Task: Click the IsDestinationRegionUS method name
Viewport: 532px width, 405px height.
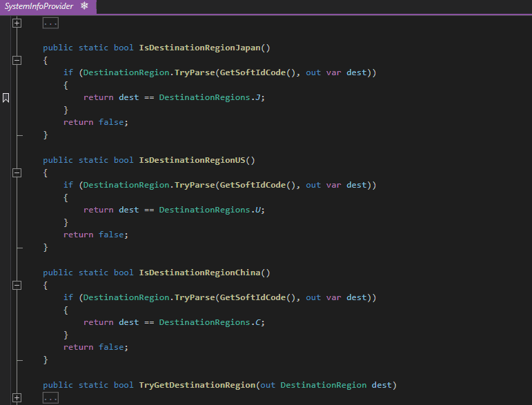Action: pyautogui.click(x=192, y=160)
